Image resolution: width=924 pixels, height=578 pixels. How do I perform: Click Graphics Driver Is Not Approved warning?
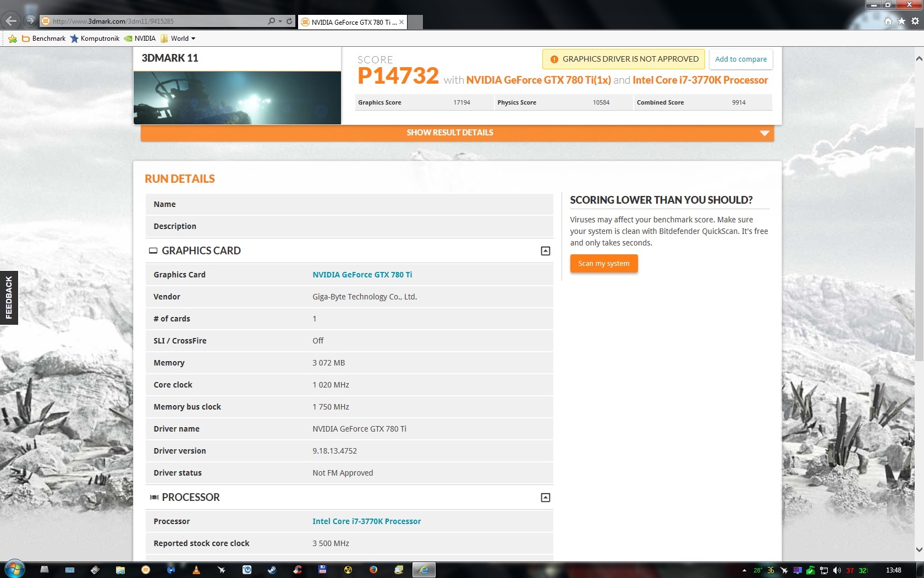pos(624,59)
